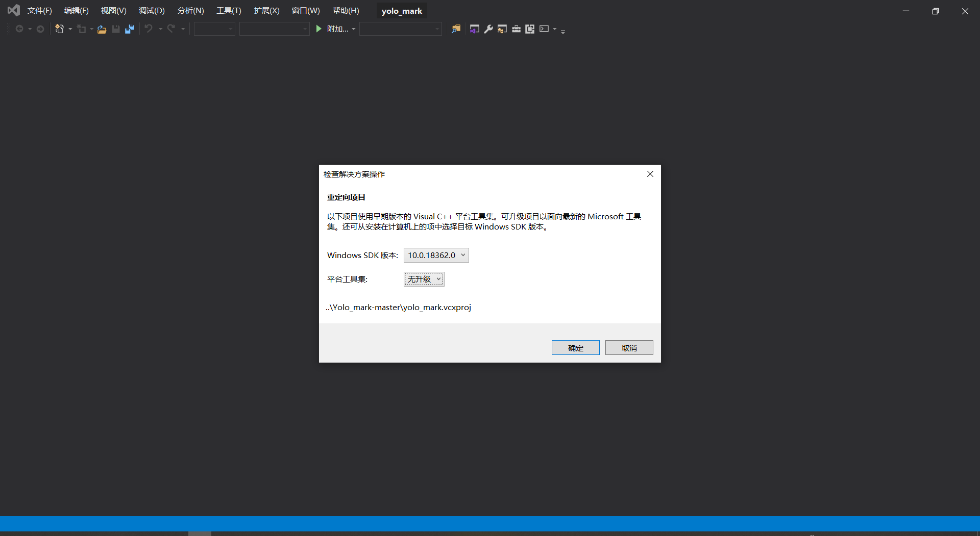Click the Navigate Backward arrow icon

click(19, 29)
